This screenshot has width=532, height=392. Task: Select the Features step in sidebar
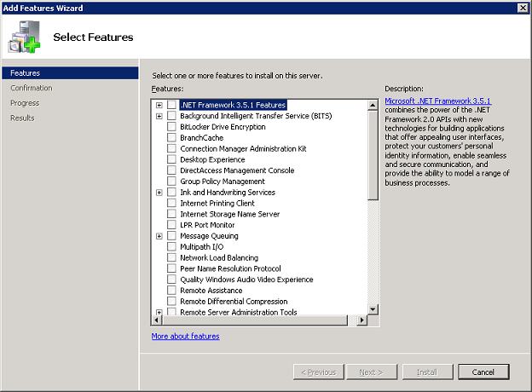pos(70,73)
